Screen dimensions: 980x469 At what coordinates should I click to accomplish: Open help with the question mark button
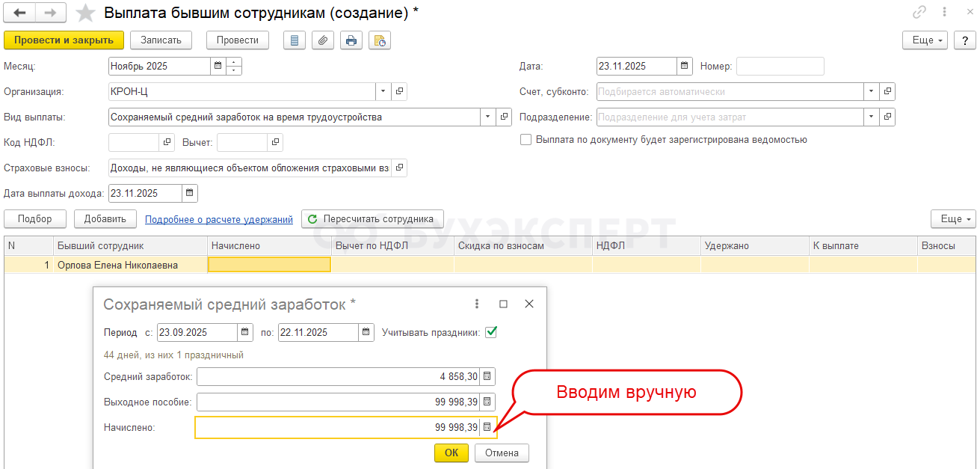[x=966, y=40]
